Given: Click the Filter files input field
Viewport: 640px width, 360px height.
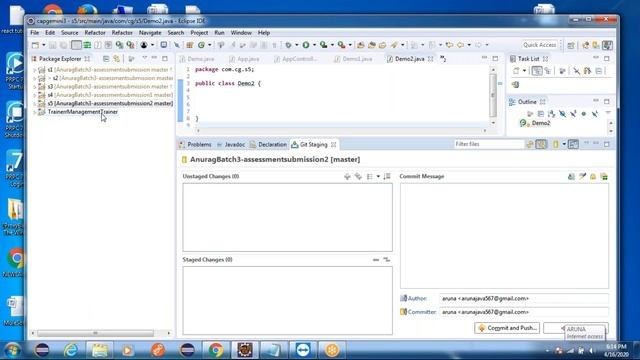Looking at the screenshot, I should (x=489, y=144).
